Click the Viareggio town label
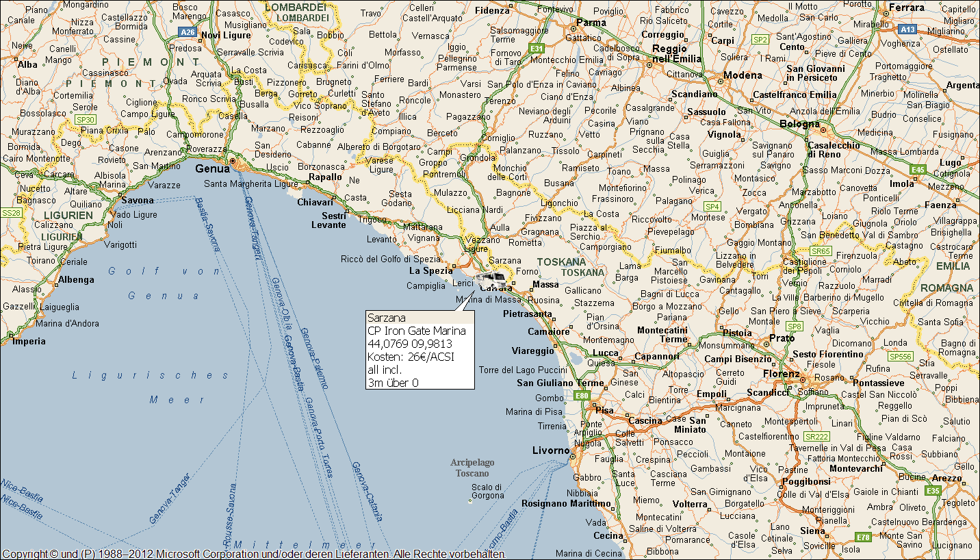The image size is (980, 560). [x=533, y=351]
